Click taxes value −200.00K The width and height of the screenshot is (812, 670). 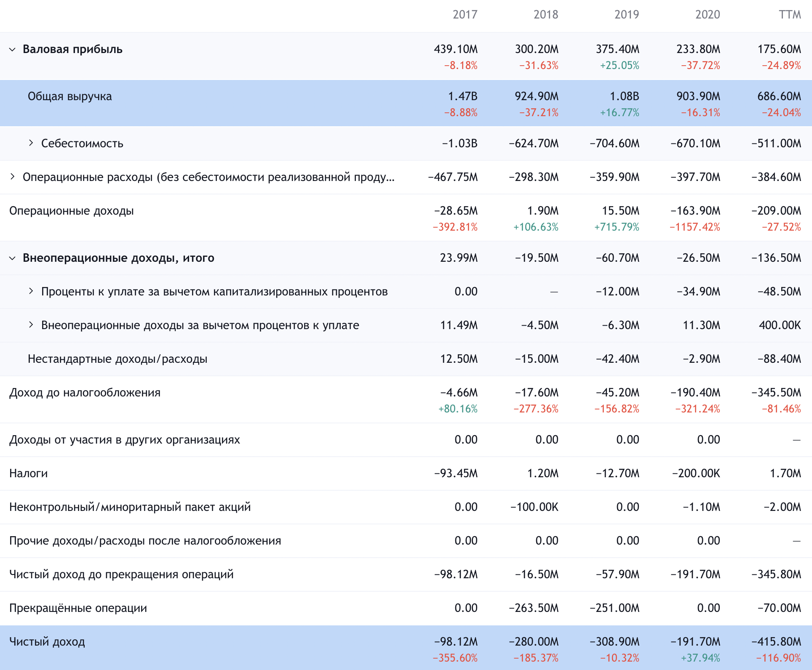pos(696,473)
